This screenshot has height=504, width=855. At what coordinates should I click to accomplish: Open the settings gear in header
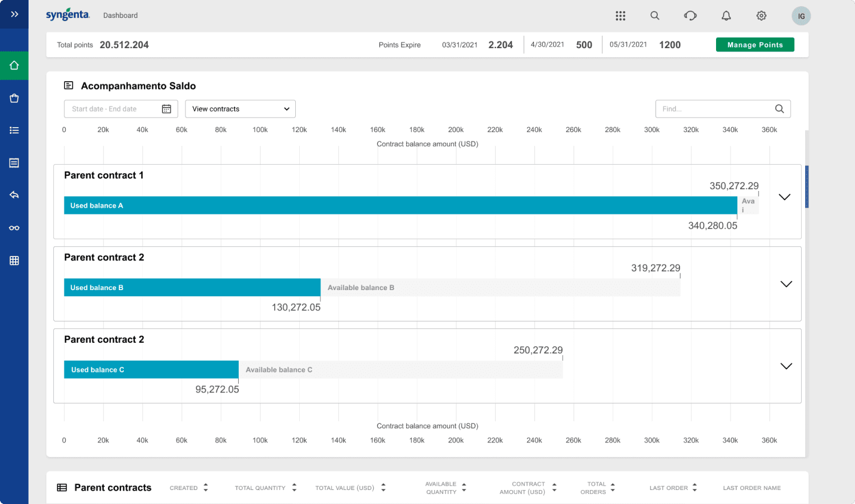[x=761, y=16]
